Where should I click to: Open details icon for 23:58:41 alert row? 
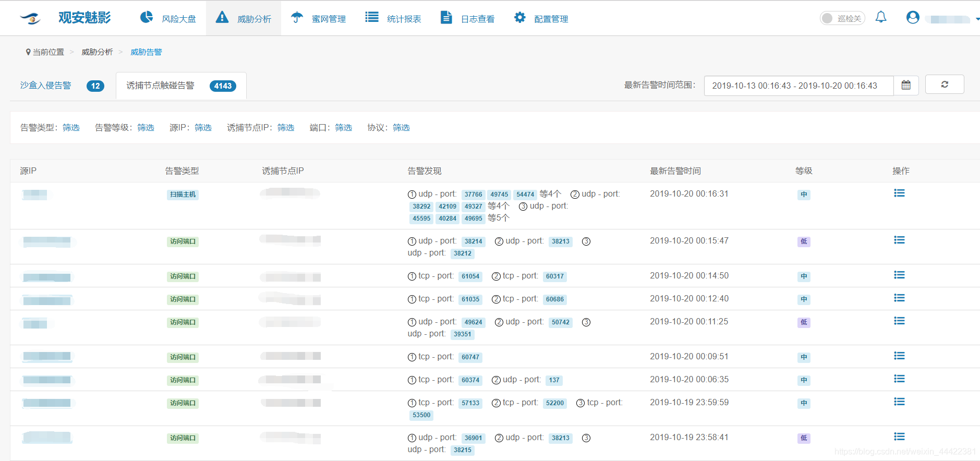pos(899,436)
